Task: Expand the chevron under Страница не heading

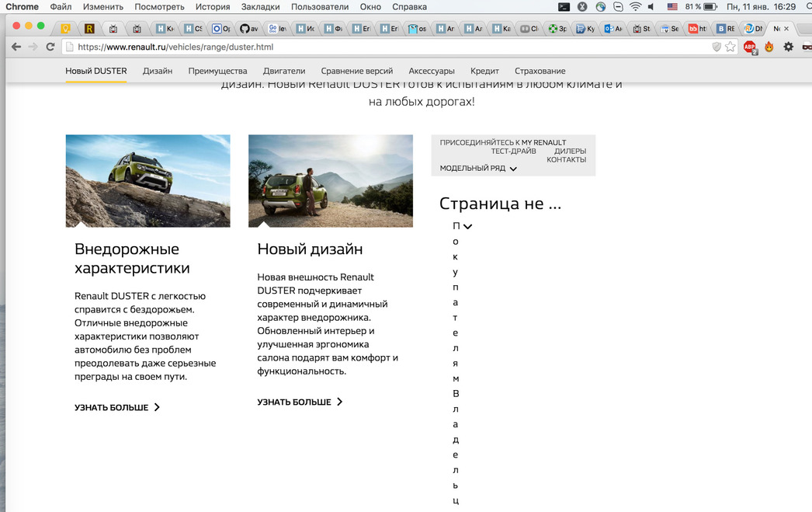Action: (x=467, y=227)
